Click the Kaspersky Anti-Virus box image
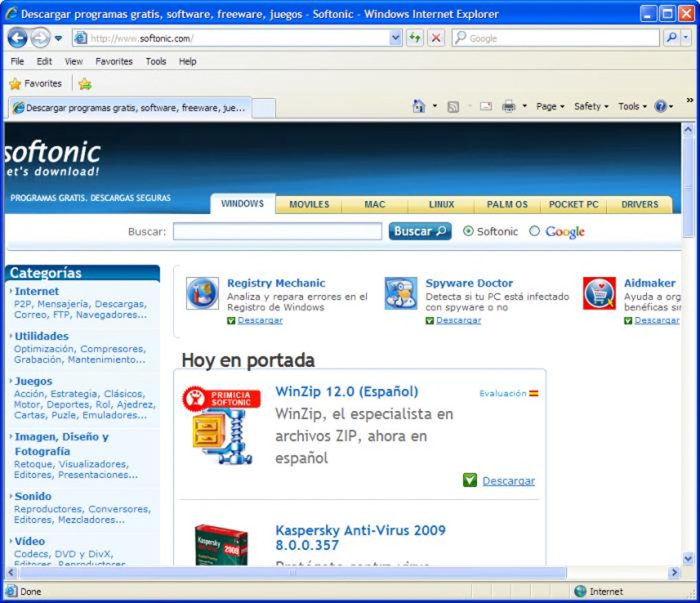This screenshot has width=700, height=603. pyautogui.click(x=221, y=545)
